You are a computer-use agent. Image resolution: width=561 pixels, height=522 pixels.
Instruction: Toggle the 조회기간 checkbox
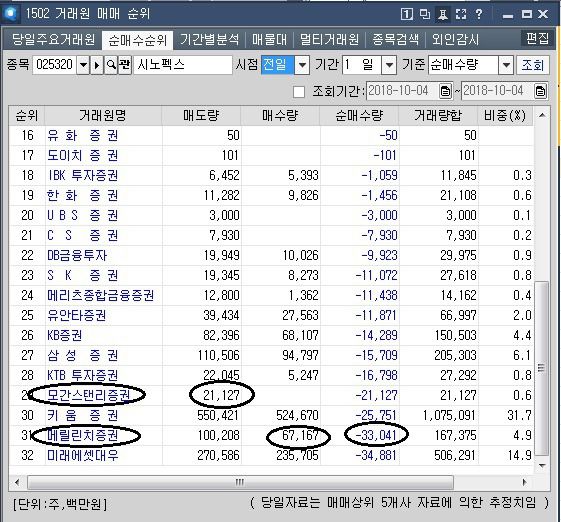pos(299,92)
